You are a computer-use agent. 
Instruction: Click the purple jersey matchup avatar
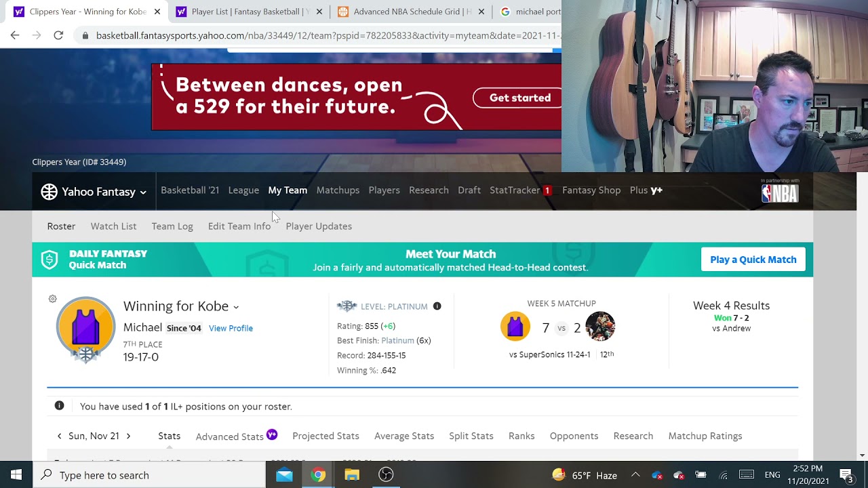tap(515, 327)
